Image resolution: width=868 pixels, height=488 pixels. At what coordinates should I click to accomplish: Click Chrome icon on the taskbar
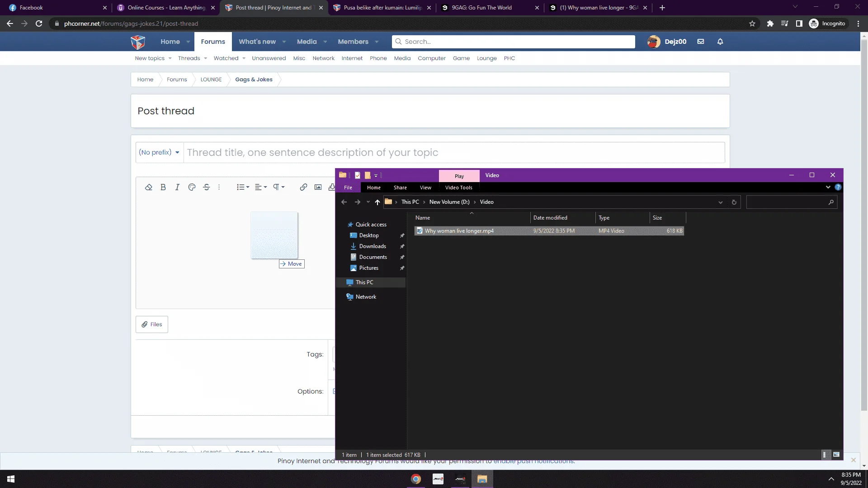[x=416, y=479]
